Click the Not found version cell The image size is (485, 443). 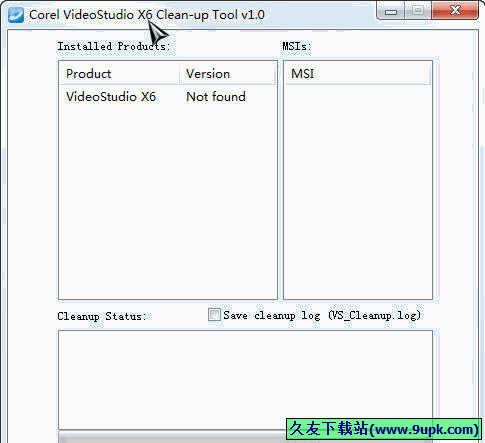216,97
